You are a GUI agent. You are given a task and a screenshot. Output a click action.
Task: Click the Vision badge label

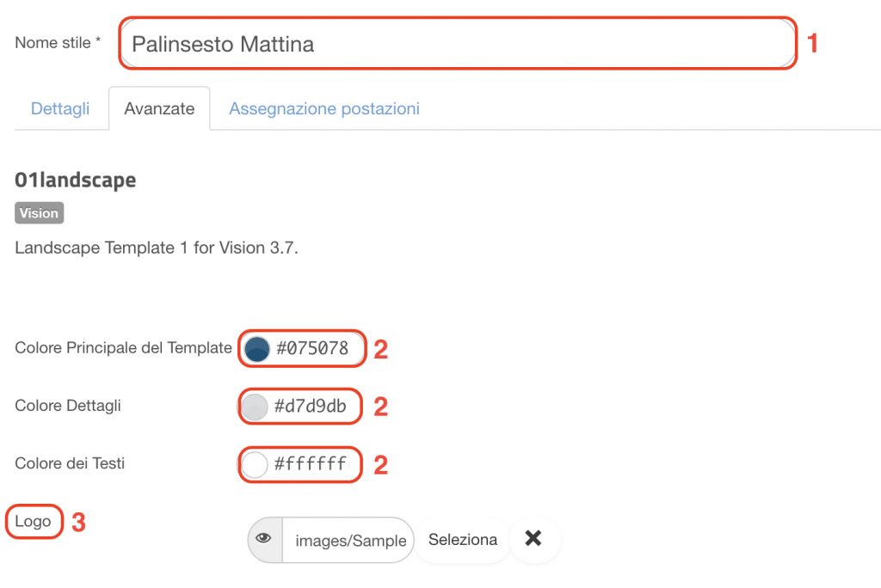pyautogui.click(x=39, y=213)
